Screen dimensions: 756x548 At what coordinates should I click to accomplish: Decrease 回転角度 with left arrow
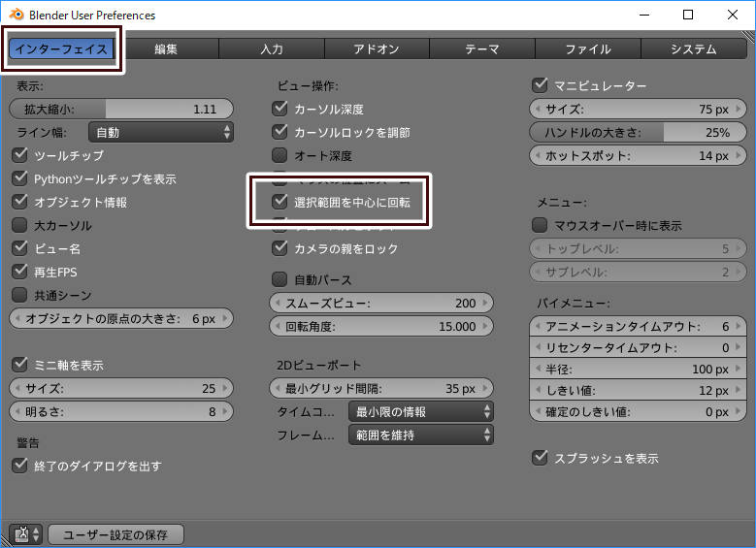(x=278, y=326)
